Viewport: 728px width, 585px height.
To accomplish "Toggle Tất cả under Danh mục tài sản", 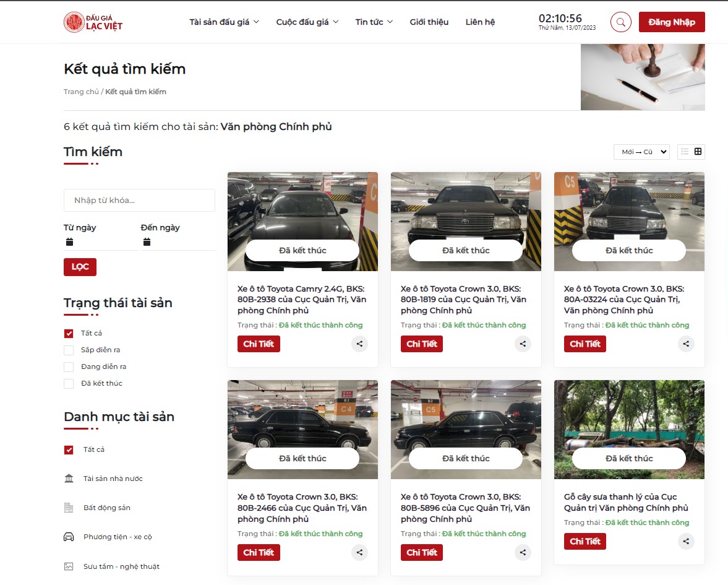I will click(x=69, y=450).
